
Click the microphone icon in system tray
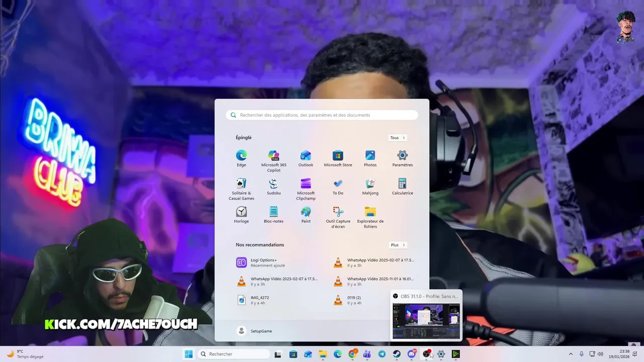point(582,354)
